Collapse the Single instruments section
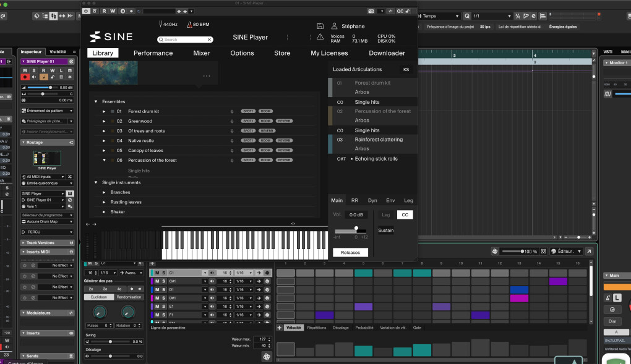 (x=96, y=182)
